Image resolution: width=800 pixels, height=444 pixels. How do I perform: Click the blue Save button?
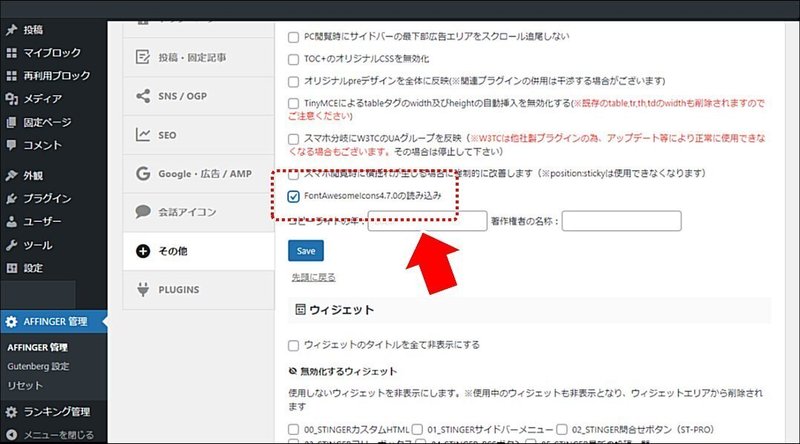pos(306,251)
